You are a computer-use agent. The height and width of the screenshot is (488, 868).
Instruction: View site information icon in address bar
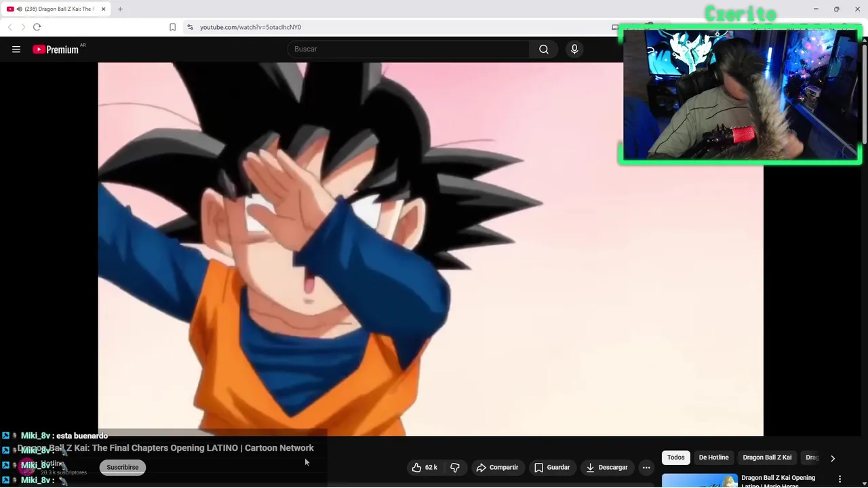(190, 27)
